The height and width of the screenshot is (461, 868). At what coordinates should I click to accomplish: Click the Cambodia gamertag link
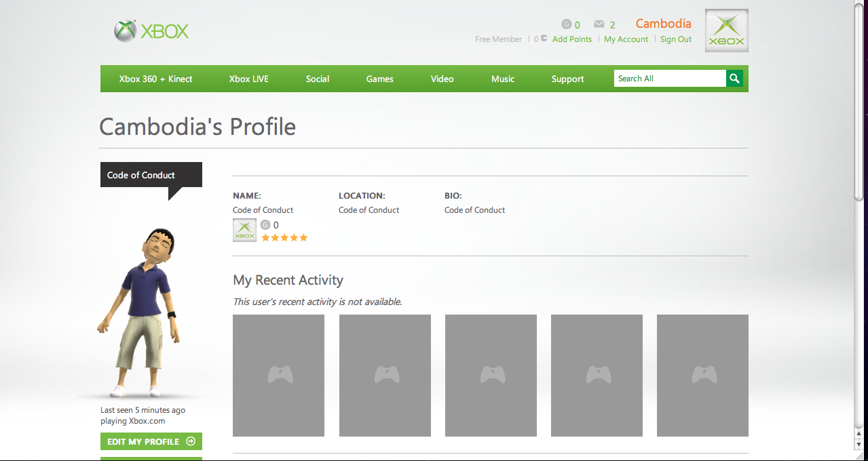(663, 24)
